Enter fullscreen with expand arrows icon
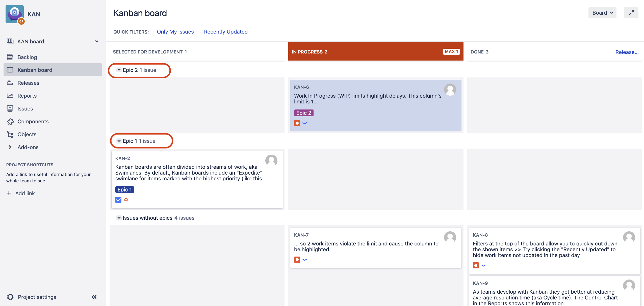The image size is (644, 306). [631, 13]
